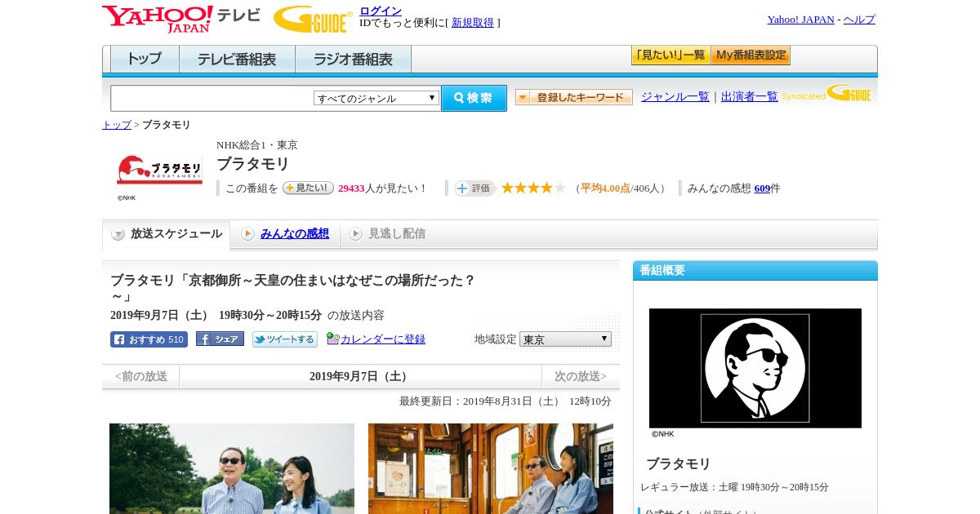Click the 番組概要 panel header

(755, 271)
